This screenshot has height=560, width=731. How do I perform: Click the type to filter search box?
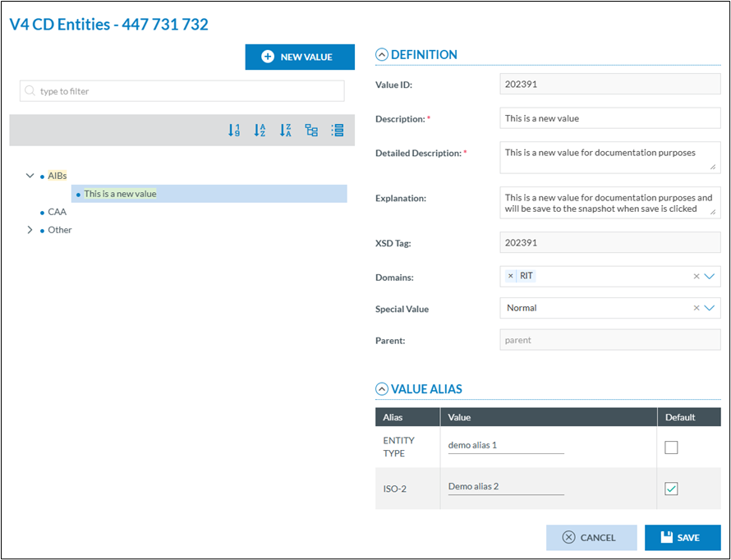point(182,91)
